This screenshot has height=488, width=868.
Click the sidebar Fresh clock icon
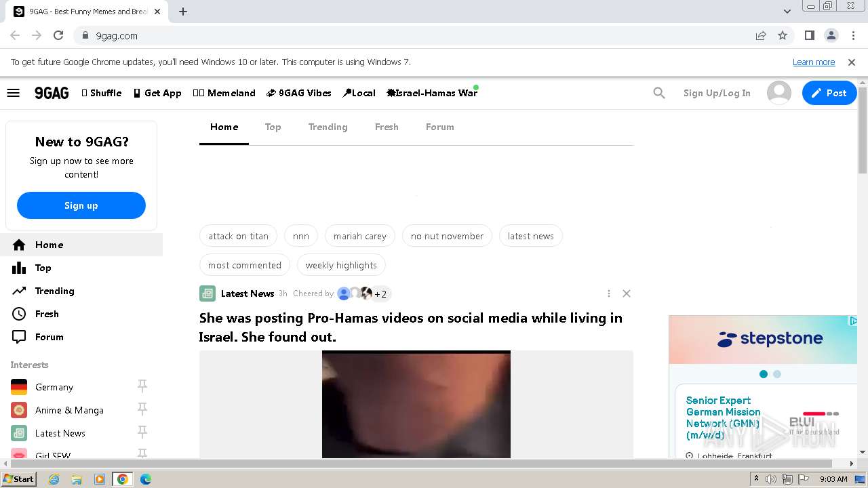tap(19, 314)
